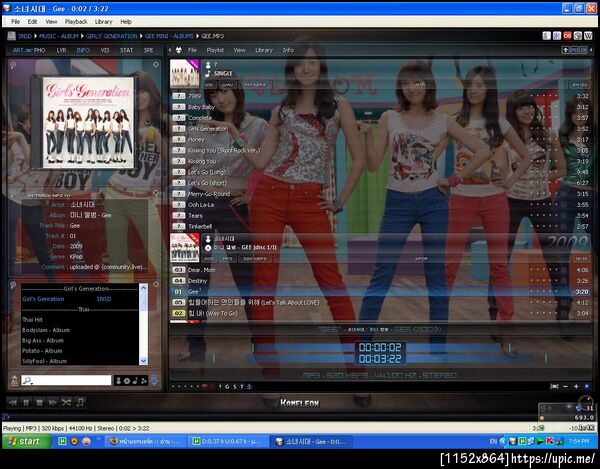
Task: Select the Merry-Go-Round track
Action: [x=380, y=194]
